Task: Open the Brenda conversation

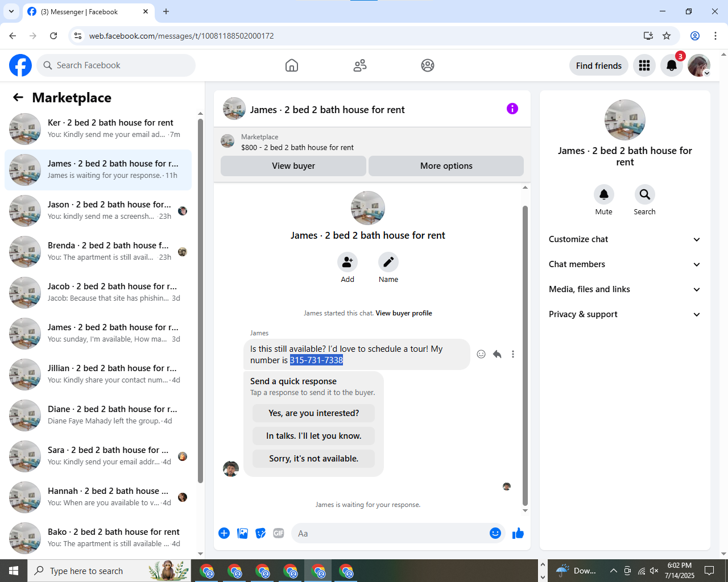Action: tap(98, 252)
